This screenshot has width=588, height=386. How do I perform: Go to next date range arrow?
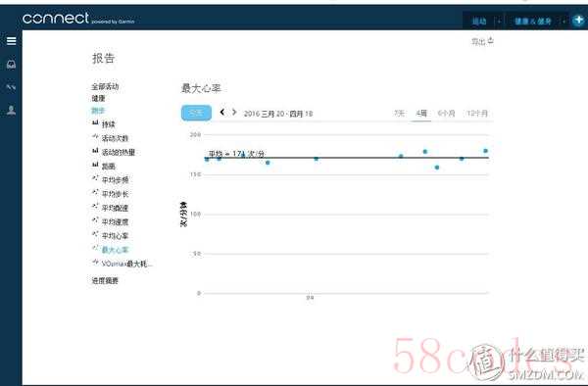click(234, 112)
